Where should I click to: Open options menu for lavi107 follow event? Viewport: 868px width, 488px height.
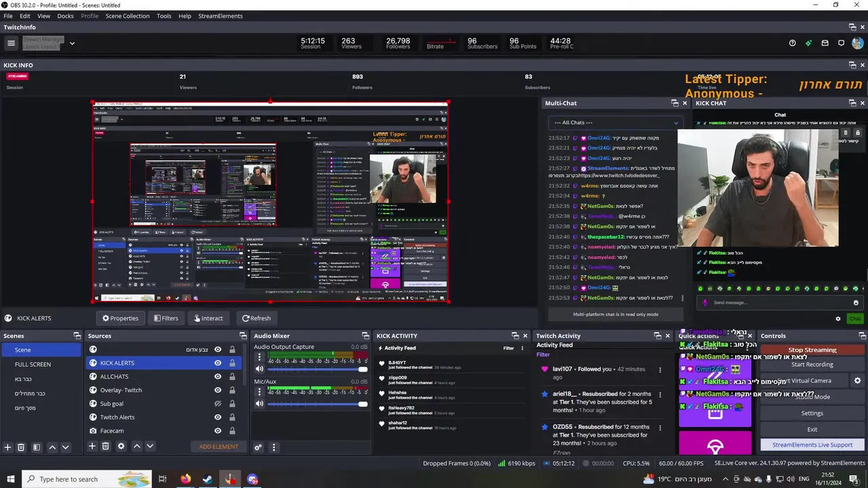[660, 370]
